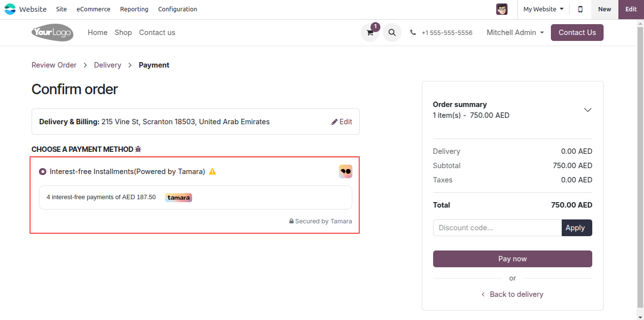Open Mitchell Admin avatar in top bar
This screenshot has height=320, width=644.
point(502,9)
